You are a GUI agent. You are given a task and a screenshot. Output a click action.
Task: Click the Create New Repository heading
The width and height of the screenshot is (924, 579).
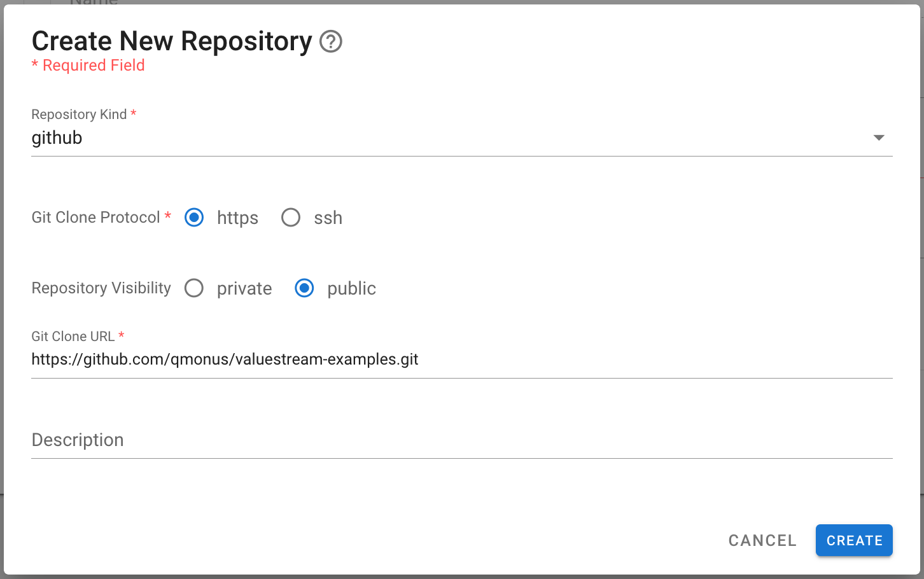172,41
